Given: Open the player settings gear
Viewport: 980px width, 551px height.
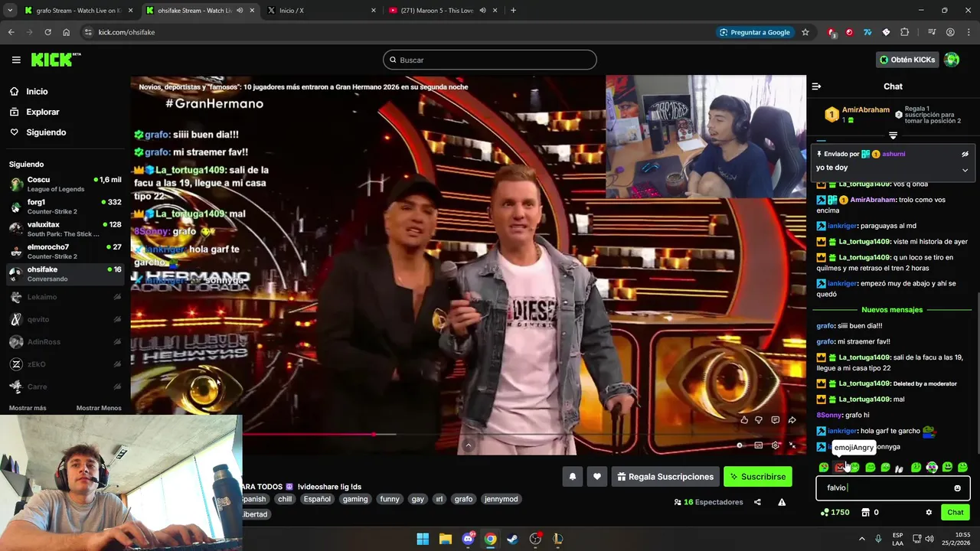Looking at the screenshot, I should point(776,445).
